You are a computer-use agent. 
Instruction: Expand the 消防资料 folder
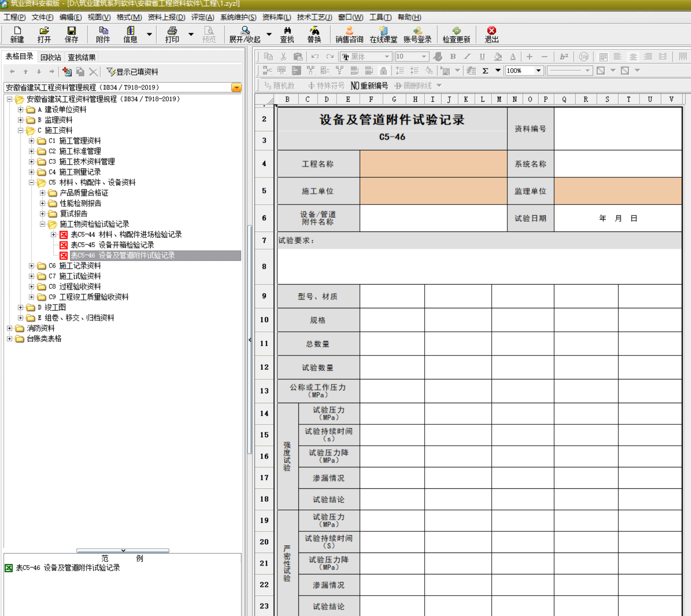point(9,328)
